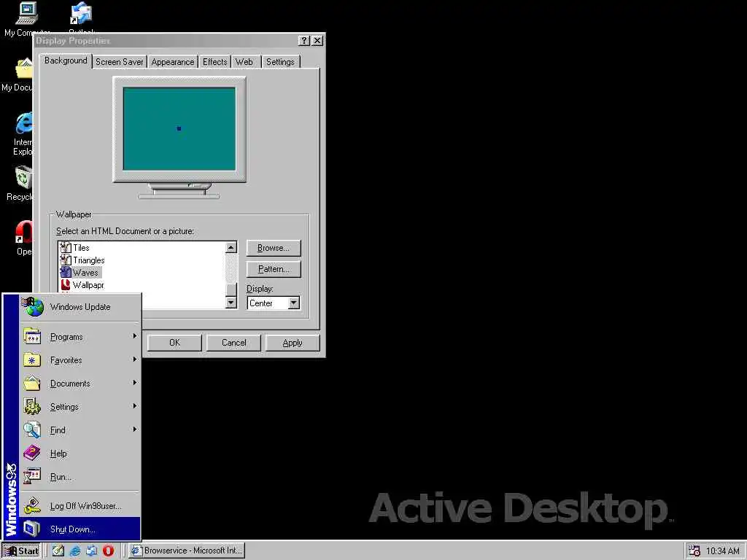Image resolution: width=747 pixels, height=560 pixels.
Task: Click the Favorites star folder icon
Action: click(x=32, y=359)
